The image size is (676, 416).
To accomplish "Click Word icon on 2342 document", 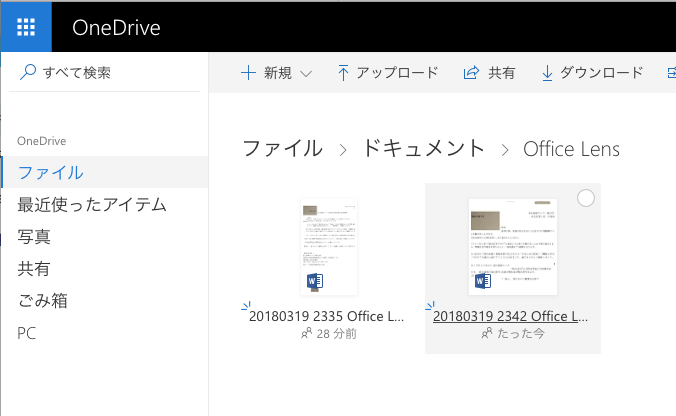I will click(x=483, y=281).
